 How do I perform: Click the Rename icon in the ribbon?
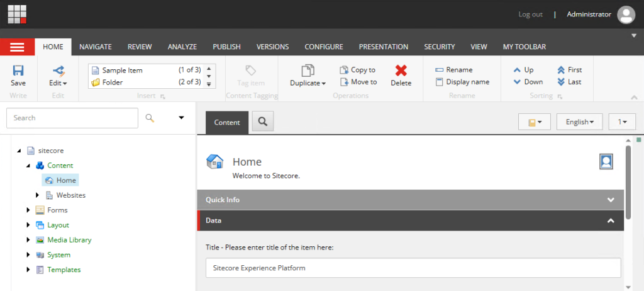tap(440, 70)
